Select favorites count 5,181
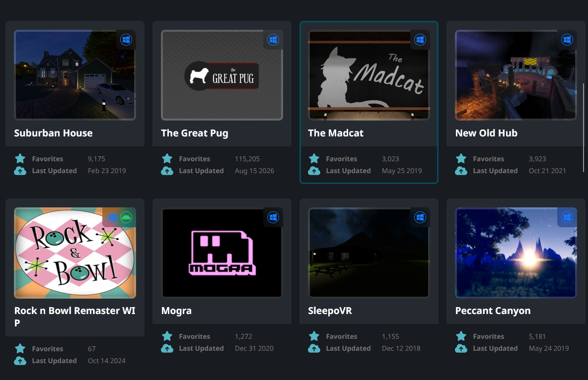Screen dimensions: 588x380 pos(537,336)
